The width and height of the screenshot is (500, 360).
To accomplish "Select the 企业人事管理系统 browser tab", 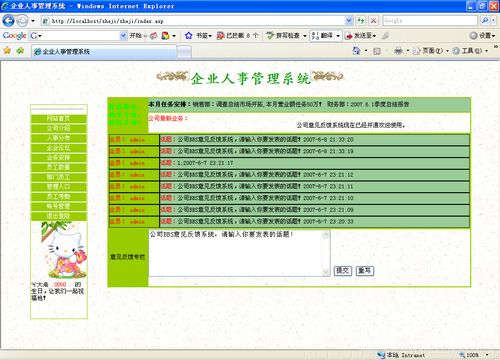I will [x=104, y=52].
